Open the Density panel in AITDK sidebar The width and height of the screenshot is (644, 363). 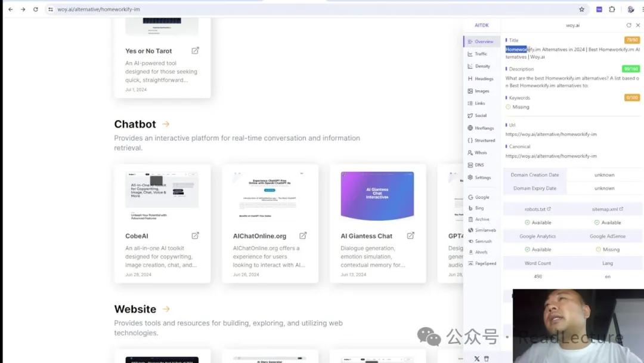click(482, 66)
